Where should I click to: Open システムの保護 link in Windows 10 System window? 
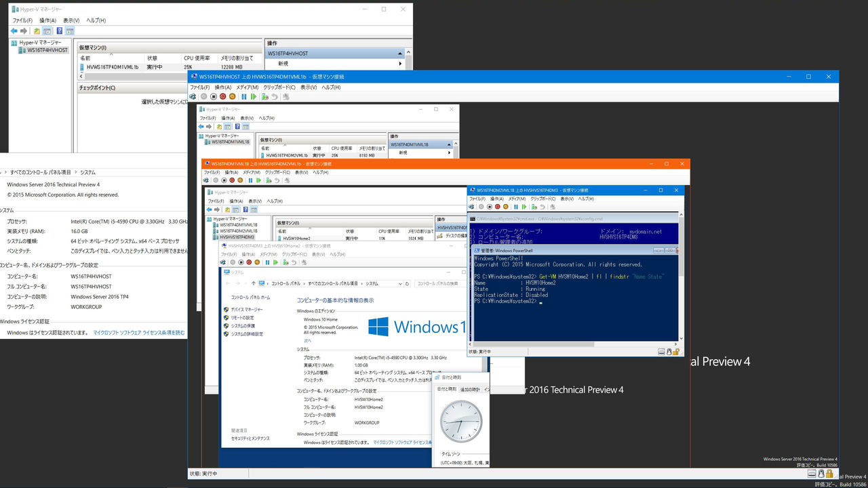coord(243,326)
